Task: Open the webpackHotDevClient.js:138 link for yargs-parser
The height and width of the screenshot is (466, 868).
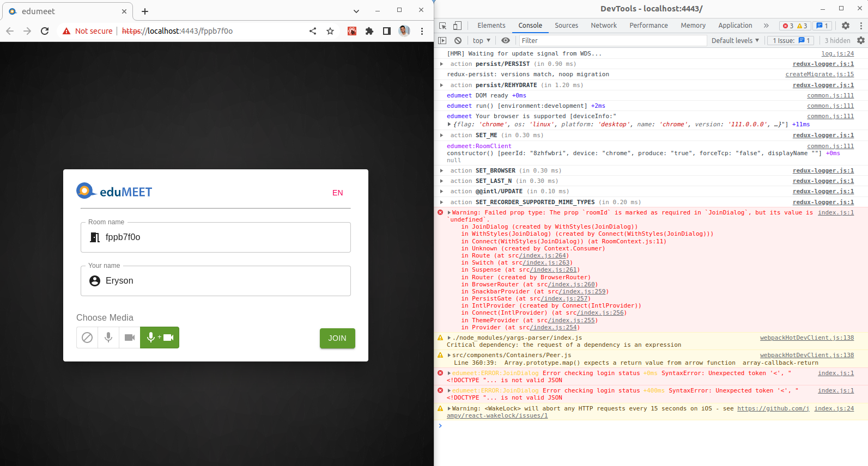Action: tap(807, 338)
